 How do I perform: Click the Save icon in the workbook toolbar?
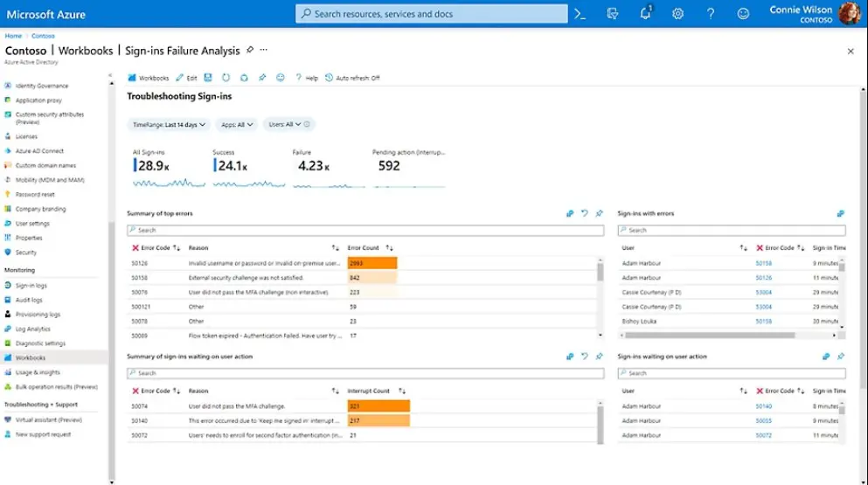click(208, 78)
